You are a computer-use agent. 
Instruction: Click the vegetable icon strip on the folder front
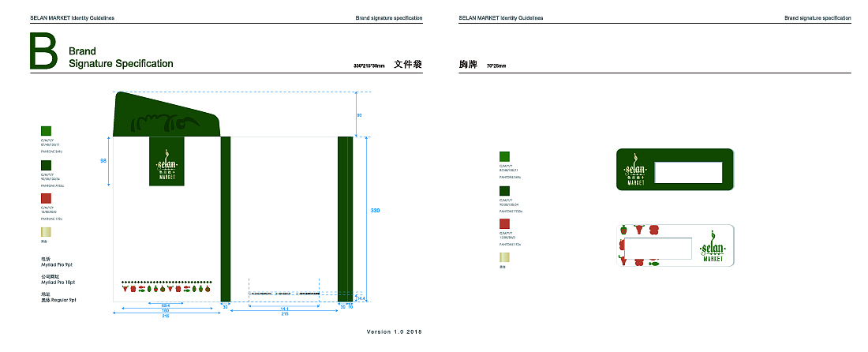[x=166, y=288]
